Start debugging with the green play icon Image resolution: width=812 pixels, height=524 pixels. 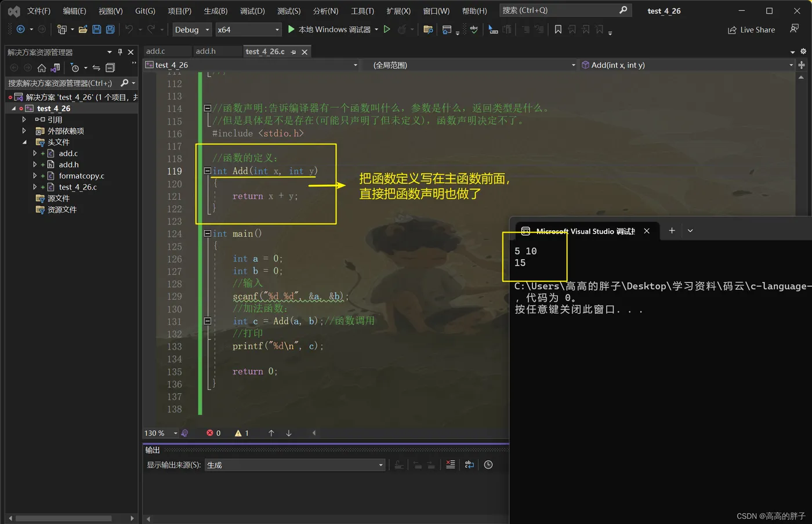pos(291,29)
